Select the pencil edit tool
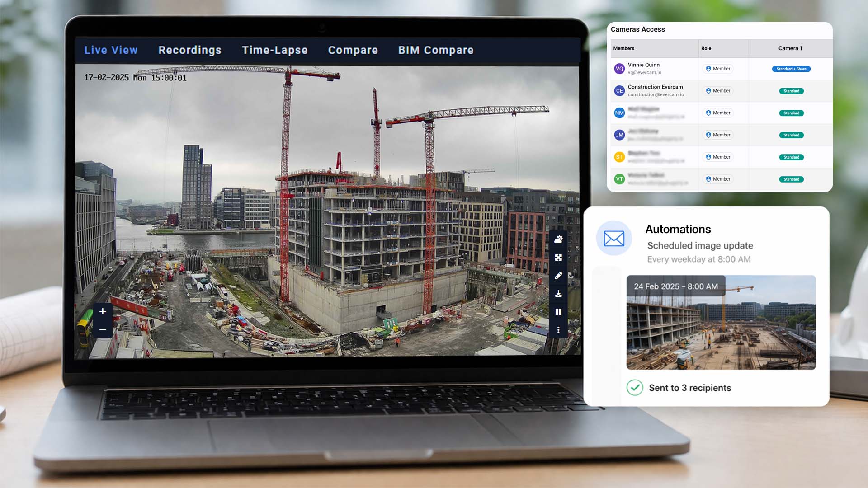The image size is (868, 488). point(558,276)
